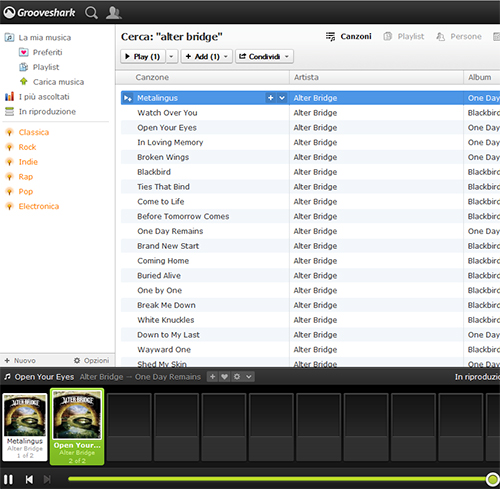Skip to next track
This screenshot has width=500, height=489.
tap(47, 479)
